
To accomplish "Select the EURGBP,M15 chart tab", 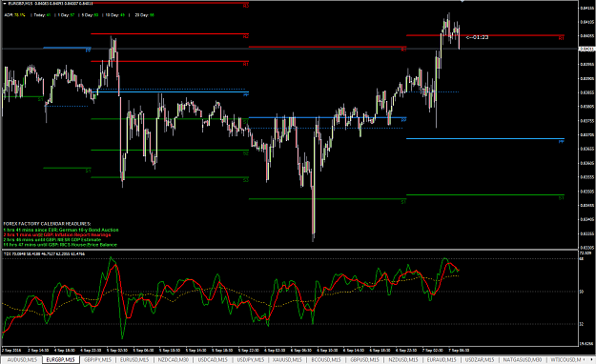I will pyautogui.click(x=60, y=359).
